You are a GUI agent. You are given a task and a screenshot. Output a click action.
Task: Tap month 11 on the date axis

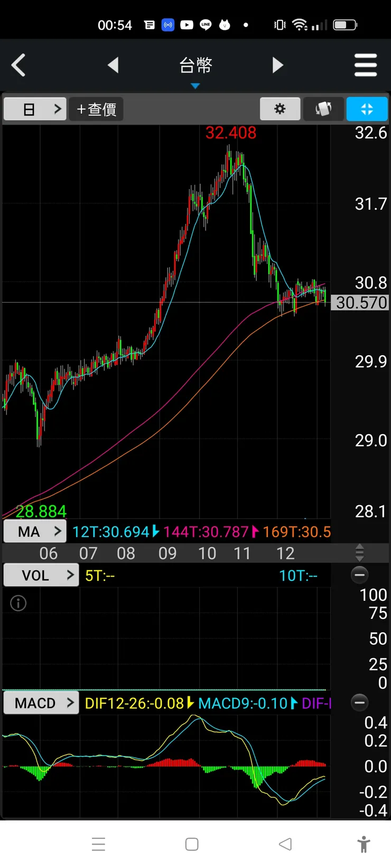242,553
